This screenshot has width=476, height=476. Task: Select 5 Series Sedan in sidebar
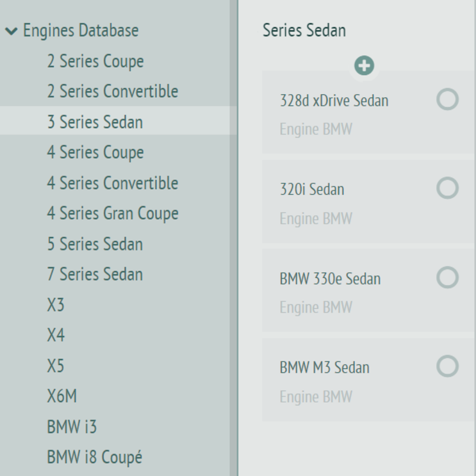point(94,244)
